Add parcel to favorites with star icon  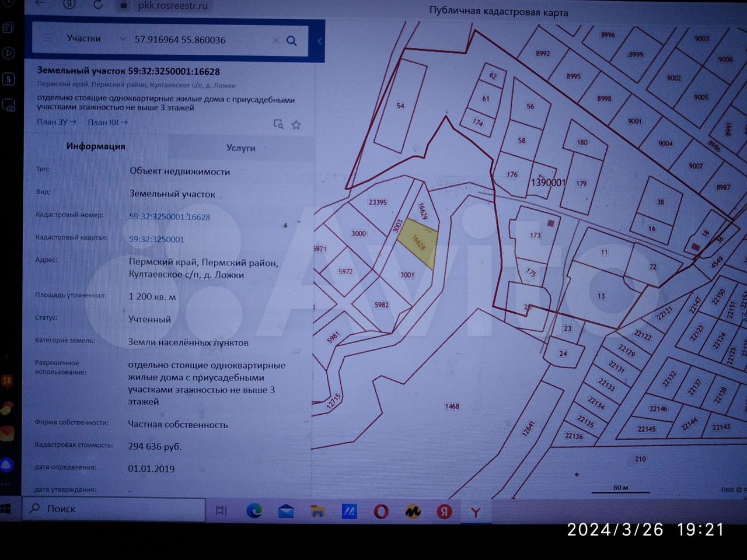pyautogui.click(x=296, y=125)
